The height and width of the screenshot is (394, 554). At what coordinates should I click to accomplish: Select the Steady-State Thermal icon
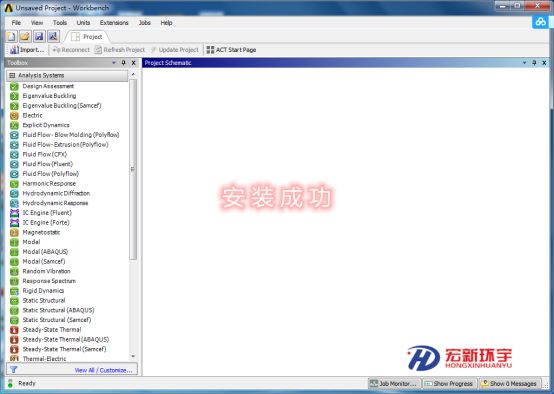coord(14,330)
